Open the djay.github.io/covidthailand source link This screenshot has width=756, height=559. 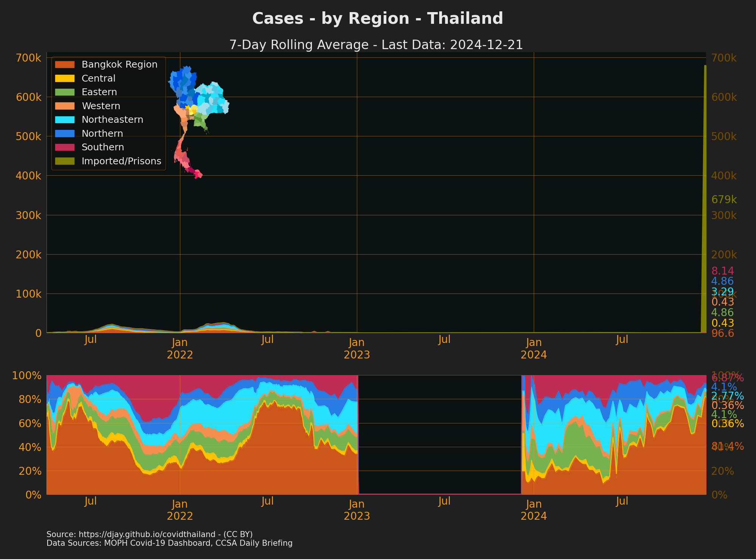click(x=150, y=534)
